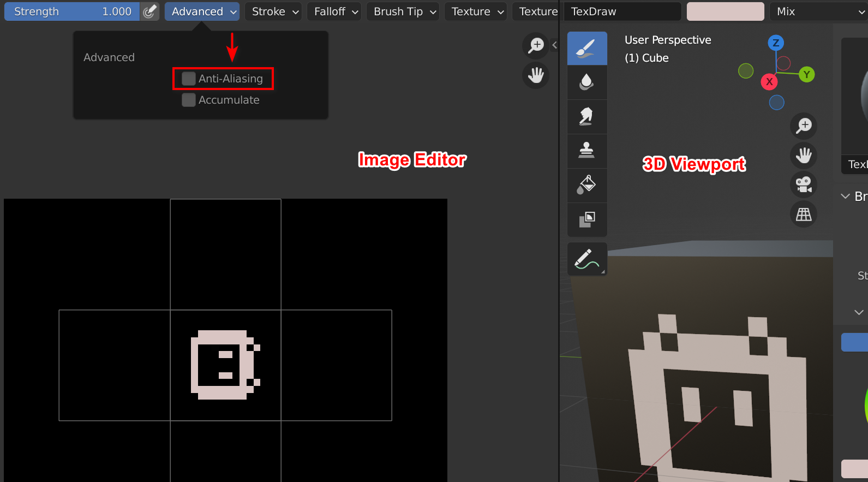
Task: Enable the Accumulate checkbox
Action: click(x=189, y=100)
